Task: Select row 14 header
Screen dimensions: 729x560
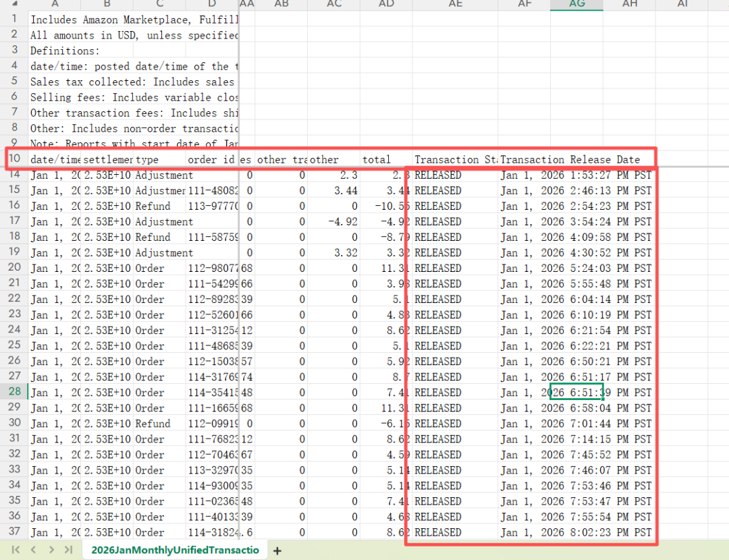Action: click(x=14, y=174)
